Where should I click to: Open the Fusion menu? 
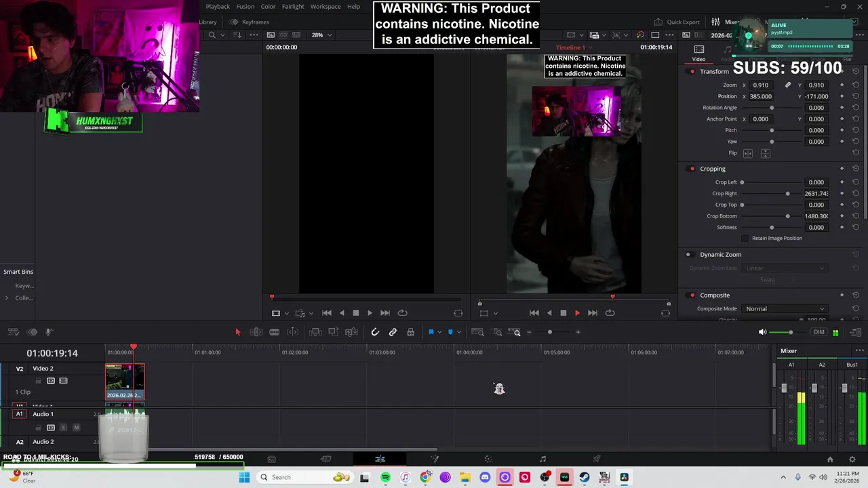245,6
